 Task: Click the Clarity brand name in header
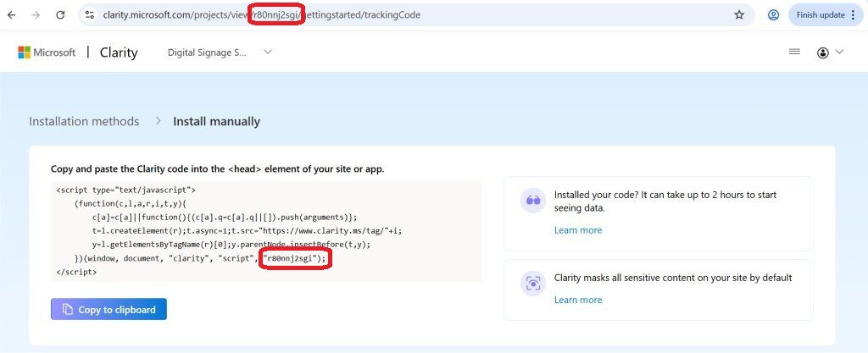coord(119,52)
